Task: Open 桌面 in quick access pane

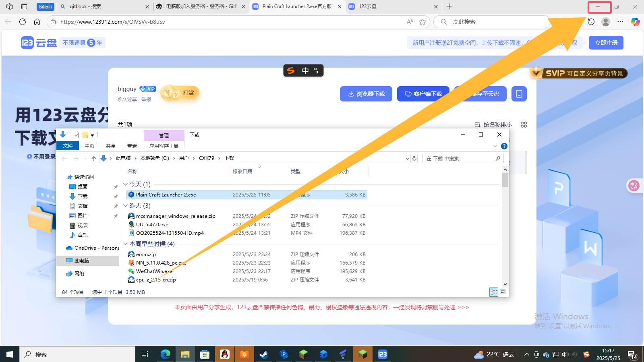Action: [83, 187]
